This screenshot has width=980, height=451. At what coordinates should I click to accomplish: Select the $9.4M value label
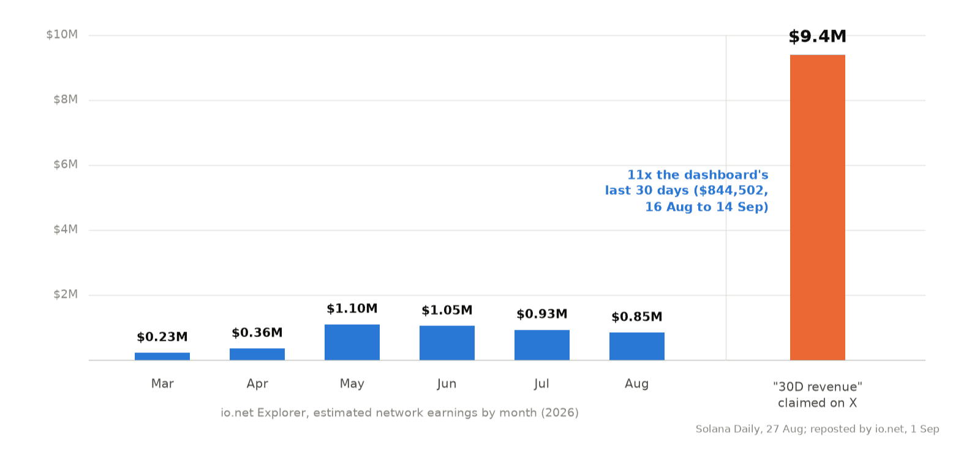tap(818, 37)
